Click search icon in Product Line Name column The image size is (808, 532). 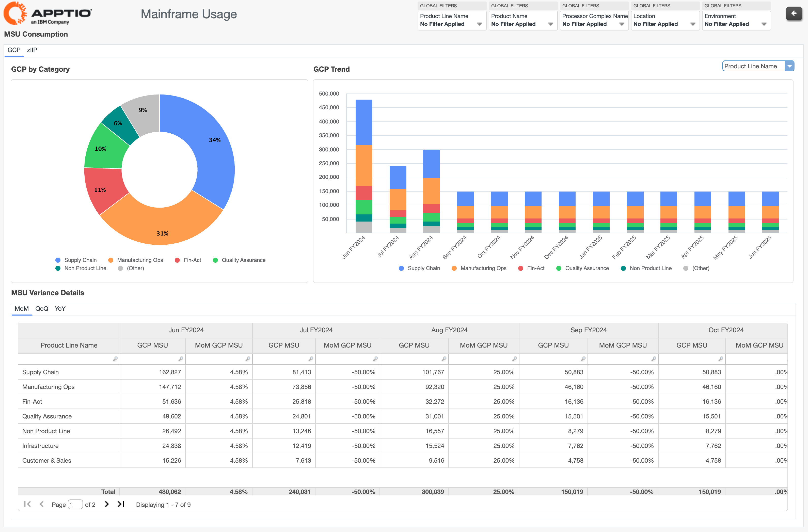tap(115, 359)
